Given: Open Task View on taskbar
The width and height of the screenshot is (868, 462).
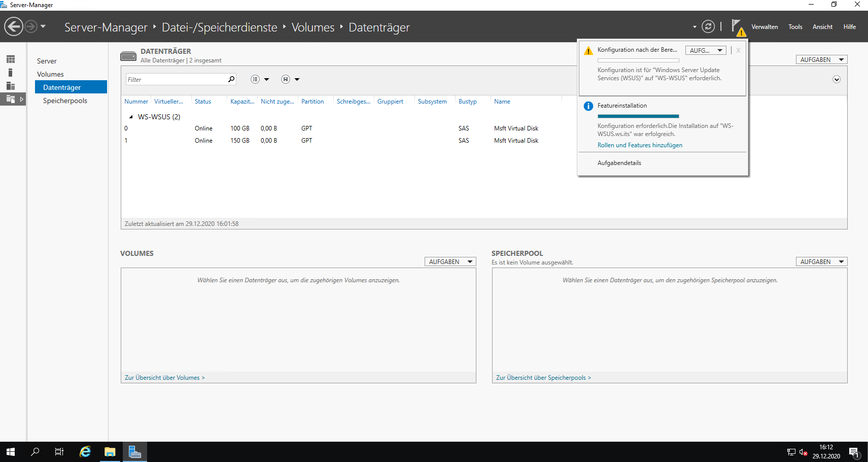Looking at the screenshot, I should [x=59, y=452].
